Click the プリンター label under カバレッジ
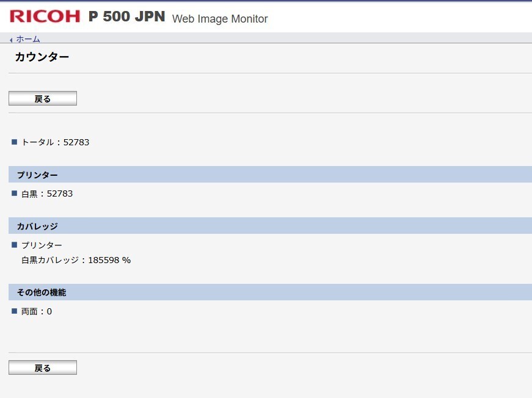Screen dimensions: 532x398 42,245
